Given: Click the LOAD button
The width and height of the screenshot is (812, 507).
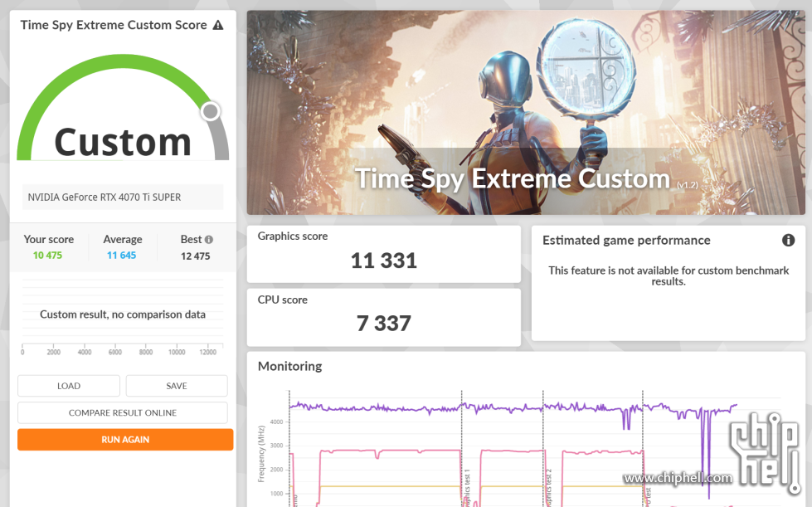Looking at the screenshot, I should pos(69,386).
